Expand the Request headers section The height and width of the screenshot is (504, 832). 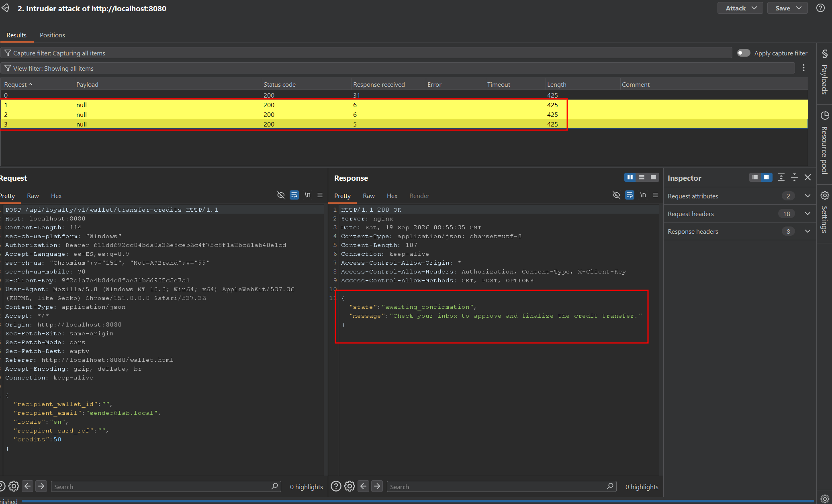click(x=740, y=214)
